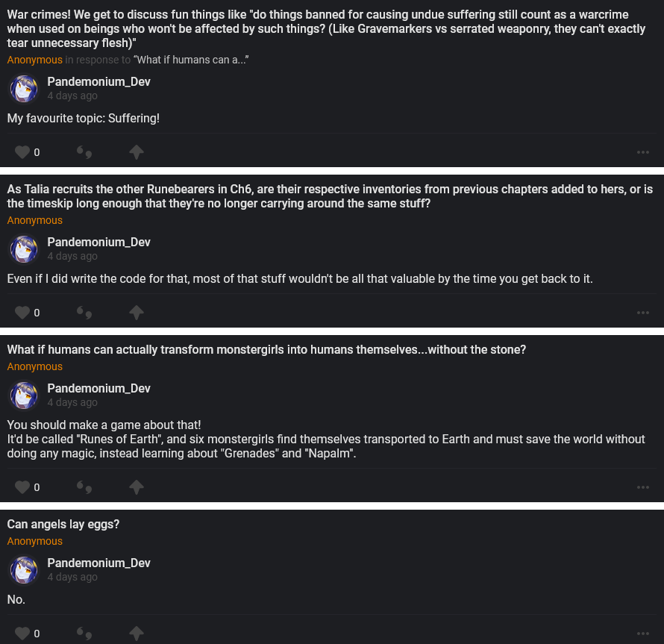664x644 pixels.
Task: Click quote icon under the "No." answer
Action: click(x=84, y=634)
